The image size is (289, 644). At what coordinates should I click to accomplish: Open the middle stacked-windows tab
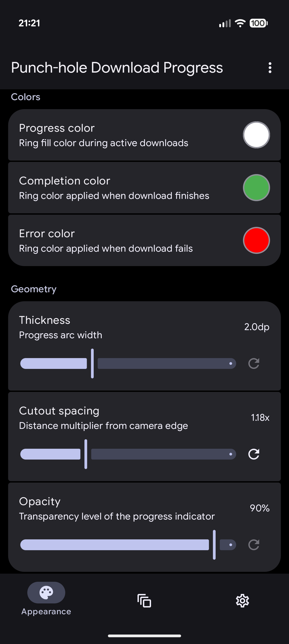click(144, 600)
